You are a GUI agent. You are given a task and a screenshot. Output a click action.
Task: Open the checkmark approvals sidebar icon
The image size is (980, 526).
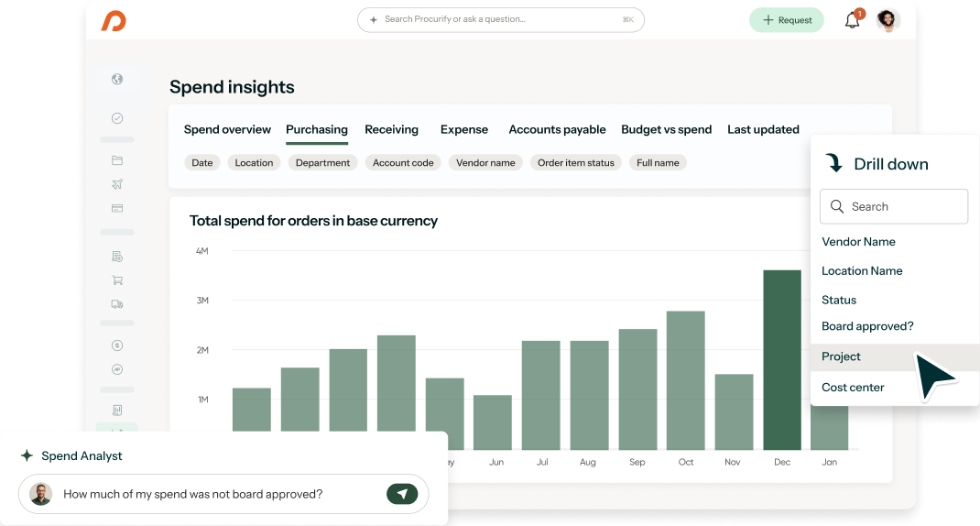coord(117,118)
